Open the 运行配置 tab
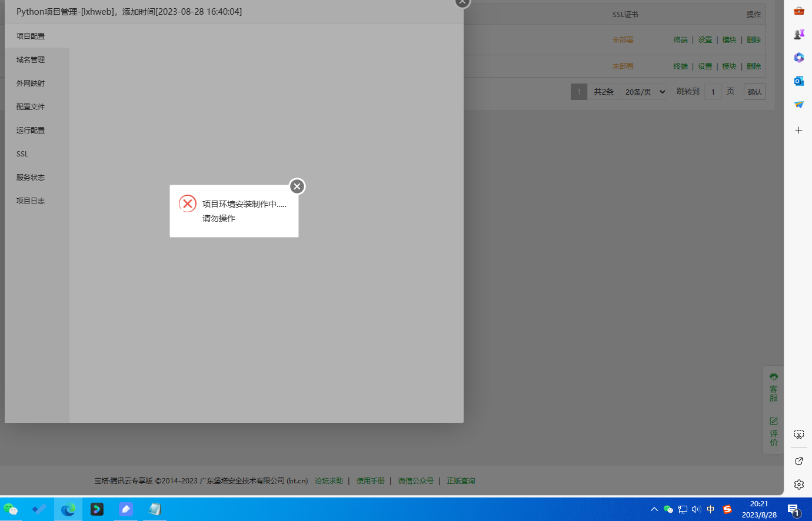Screen dimensions: 812x521 37,130
